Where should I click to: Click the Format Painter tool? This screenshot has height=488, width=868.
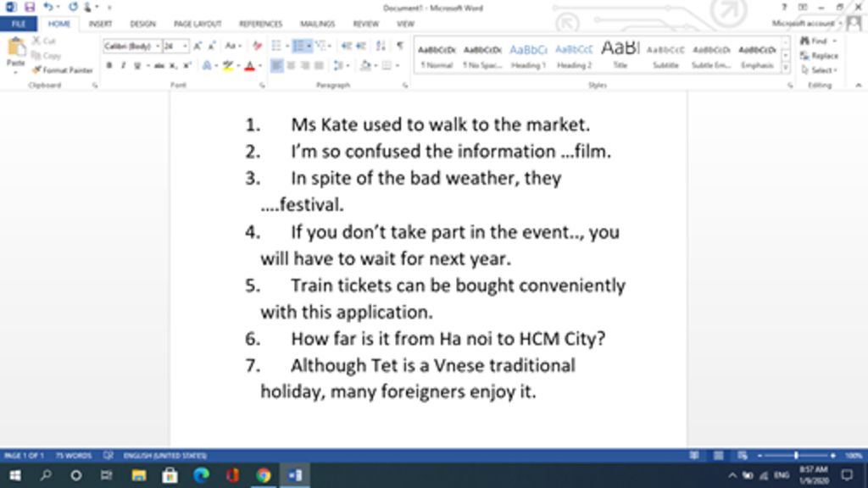tap(61, 69)
